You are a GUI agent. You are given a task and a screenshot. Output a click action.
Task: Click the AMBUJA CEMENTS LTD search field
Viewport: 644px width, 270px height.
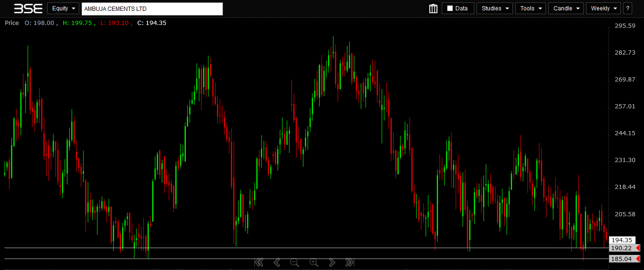pyautogui.click(x=152, y=9)
